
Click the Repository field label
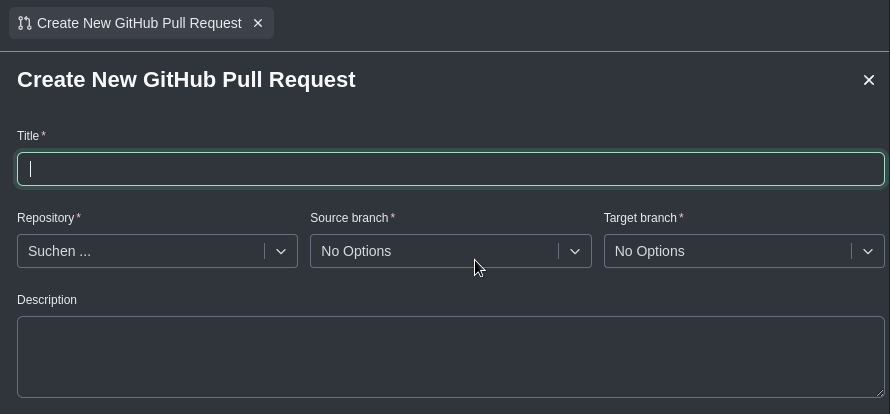(x=45, y=218)
